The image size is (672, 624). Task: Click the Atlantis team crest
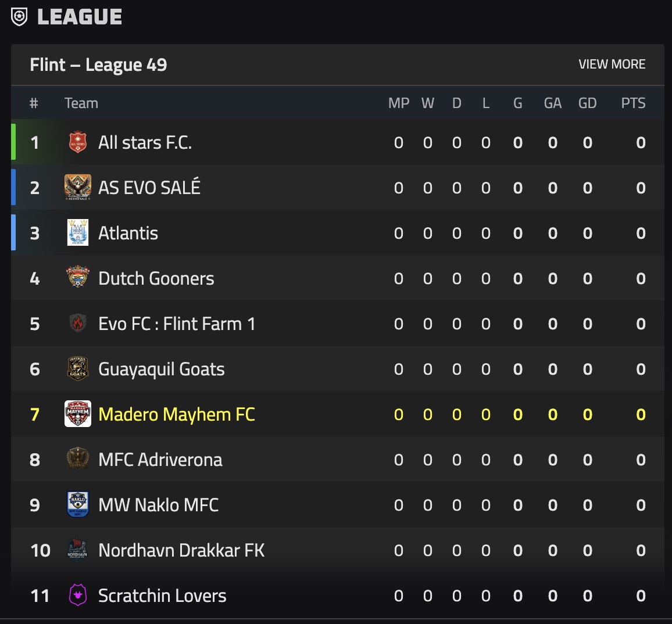(x=78, y=233)
